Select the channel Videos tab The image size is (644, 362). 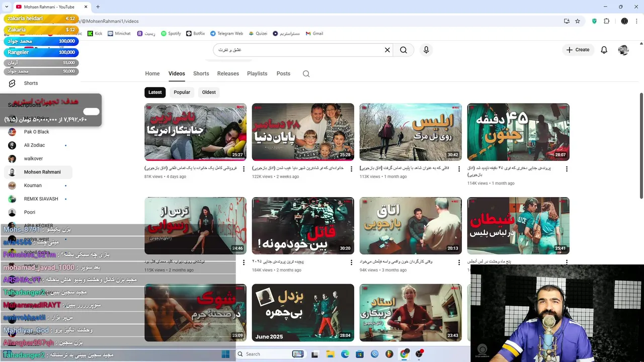coord(177,73)
